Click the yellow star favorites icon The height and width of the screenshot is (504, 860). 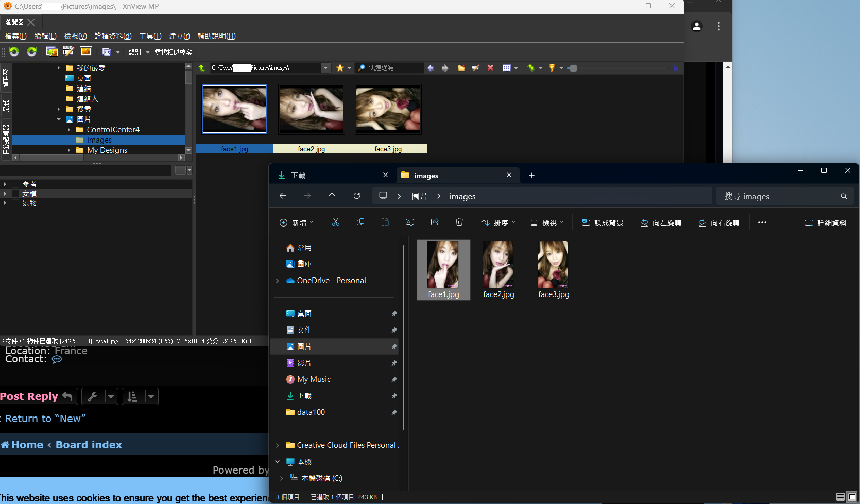[x=340, y=68]
